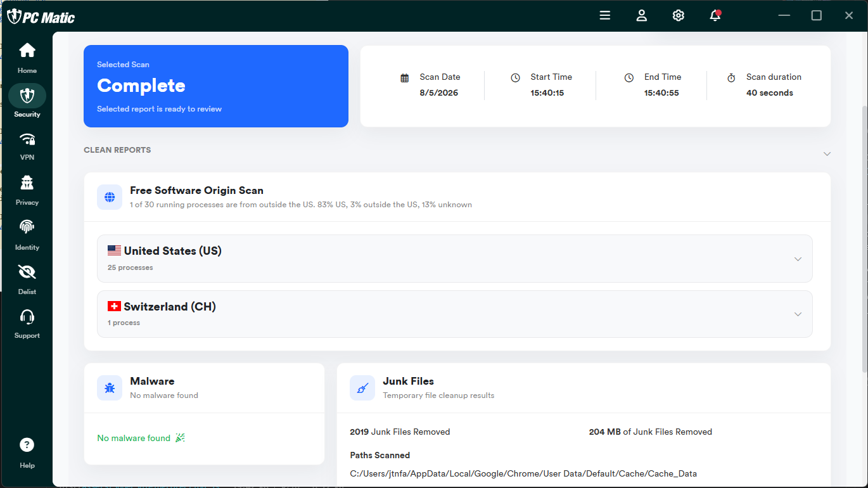Click Temporary file cleanup results subtitle
Screen dimensions: 868x488
(x=438, y=395)
